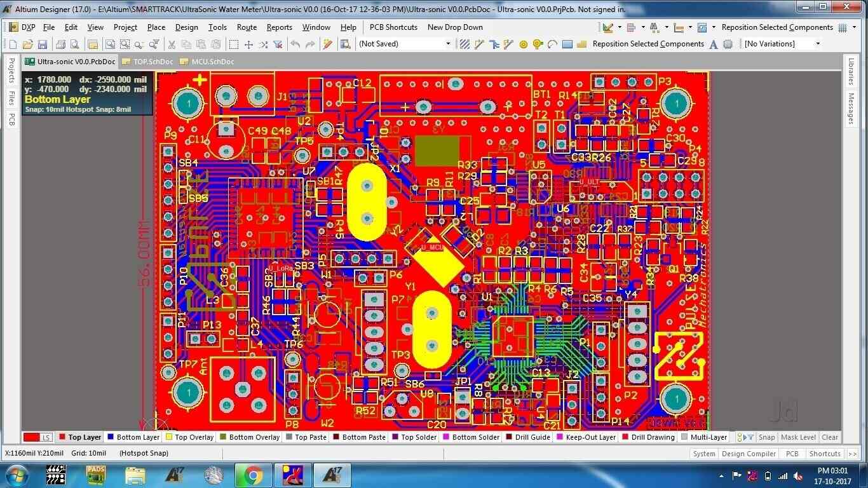868x488 pixels.
Task: Open the Route menu
Action: [247, 27]
